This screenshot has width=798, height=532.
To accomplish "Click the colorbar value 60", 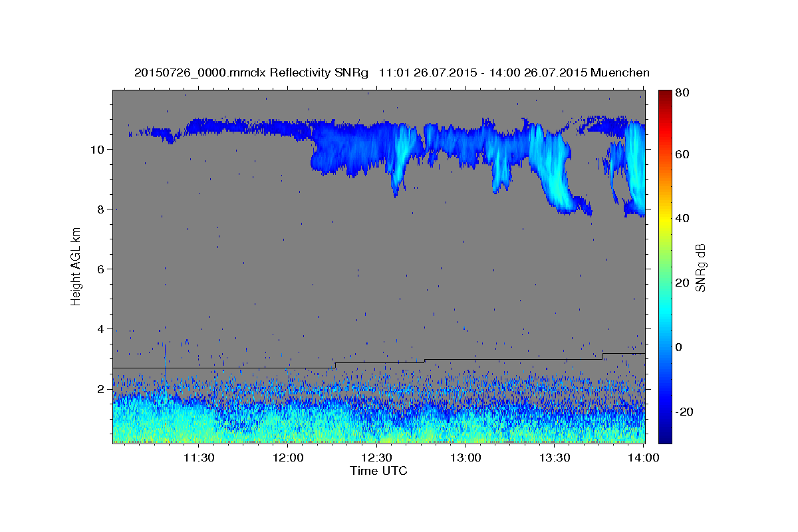I will pos(683,154).
